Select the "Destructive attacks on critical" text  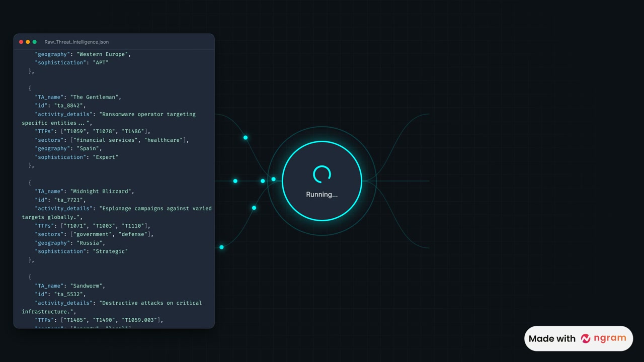point(150,303)
